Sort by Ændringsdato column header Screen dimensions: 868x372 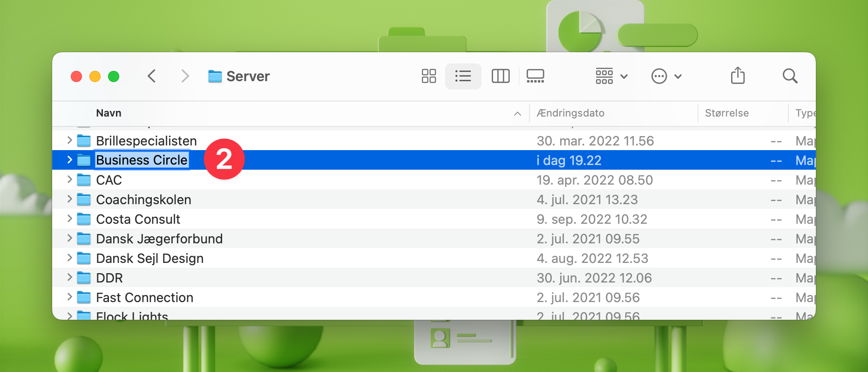tap(570, 113)
